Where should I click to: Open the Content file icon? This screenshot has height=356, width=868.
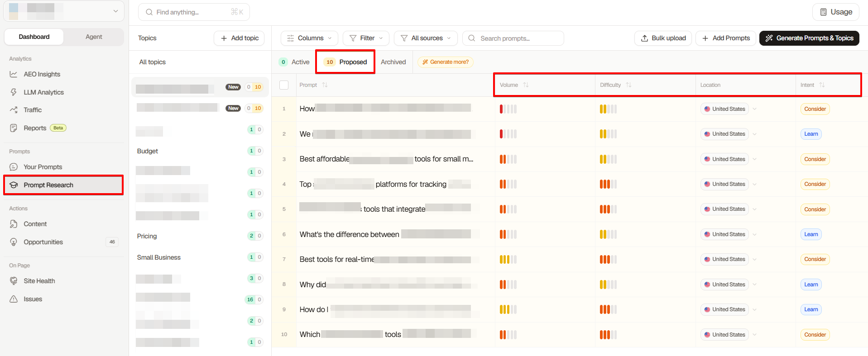[x=14, y=224]
